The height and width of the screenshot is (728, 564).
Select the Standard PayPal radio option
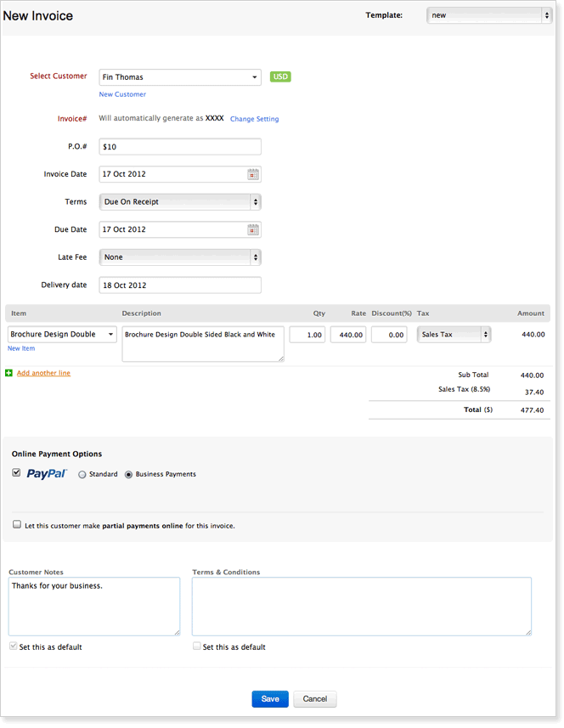click(x=82, y=475)
